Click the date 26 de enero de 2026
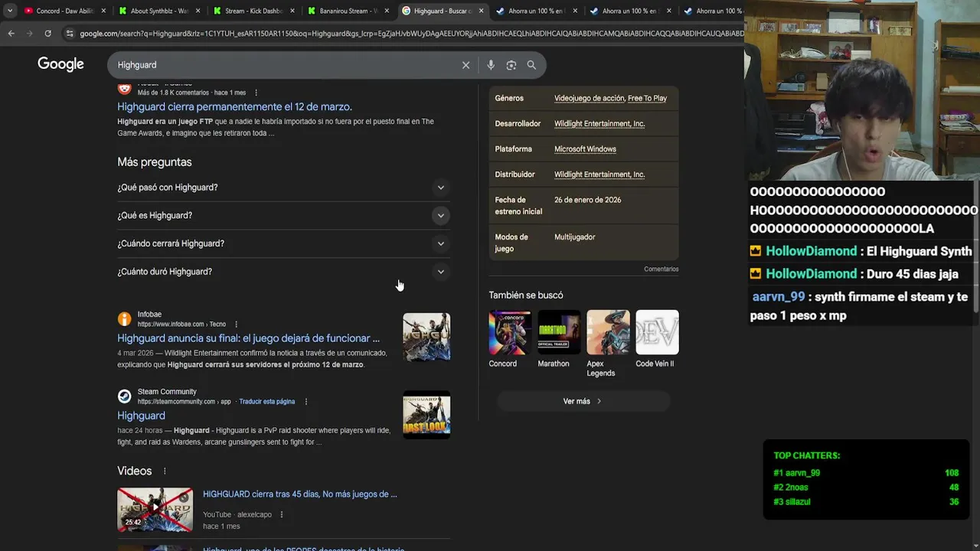Screen dimensions: 980x551 (587, 200)
